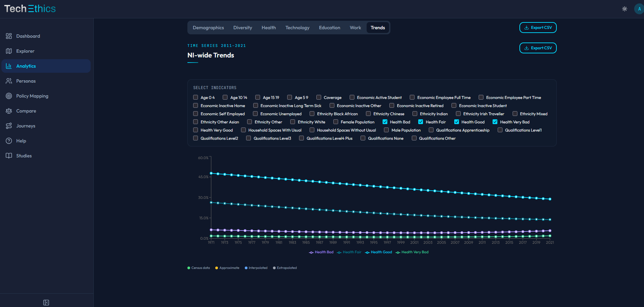
Task: Click the Export CSV button beside NI-wide Trends
Action: [538, 48]
